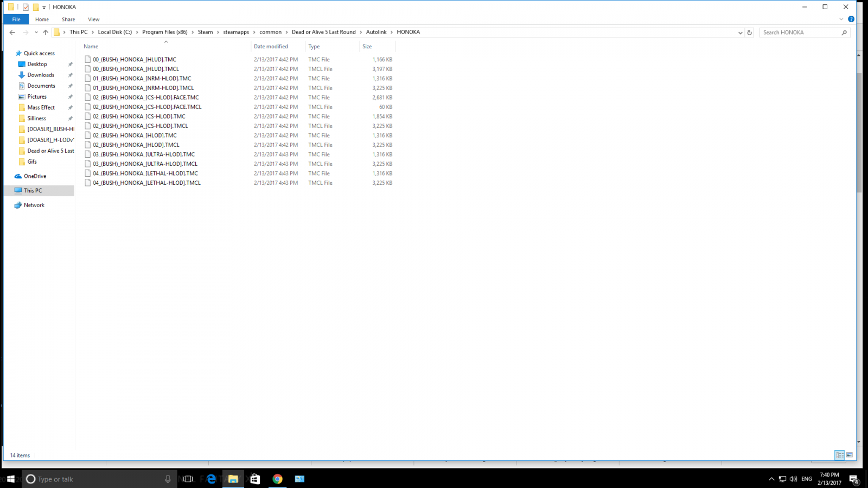Click the folder icon at the address bar's left
The width and height of the screenshot is (868, 488).
click(57, 32)
